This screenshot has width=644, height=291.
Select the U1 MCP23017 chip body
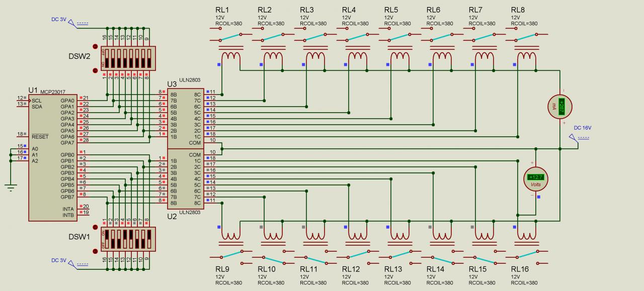point(53,157)
